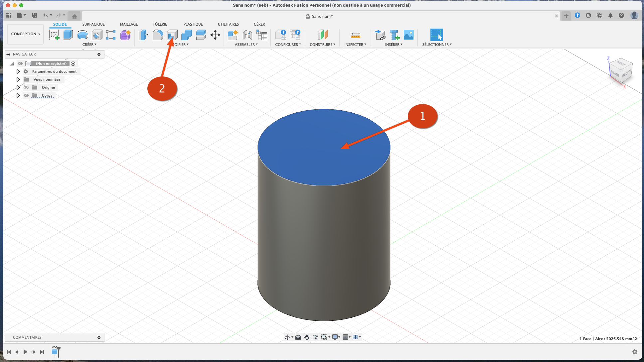Image resolution: width=644 pixels, height=362 pixels.
Task: Select the Extrude tool icon
Action: coord(68,35)
